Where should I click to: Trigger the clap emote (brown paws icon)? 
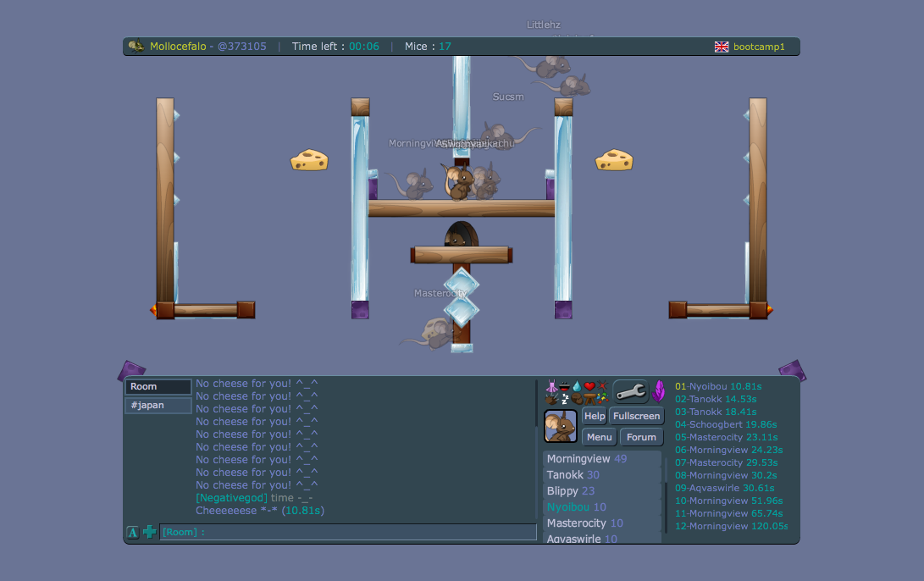point(551,399)
